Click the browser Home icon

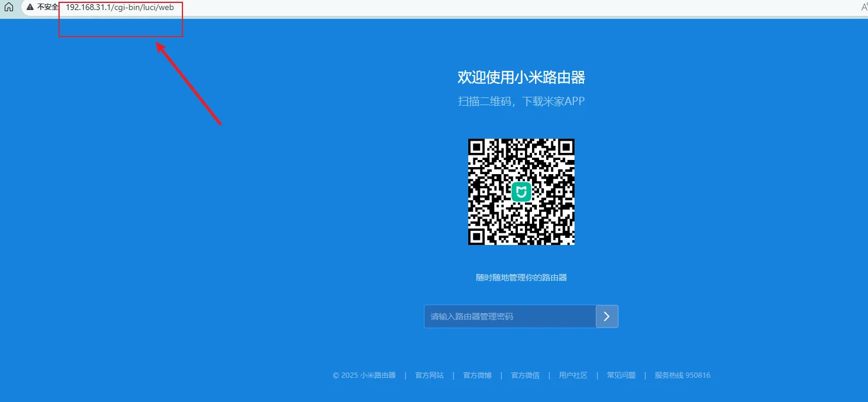[8, 8]
